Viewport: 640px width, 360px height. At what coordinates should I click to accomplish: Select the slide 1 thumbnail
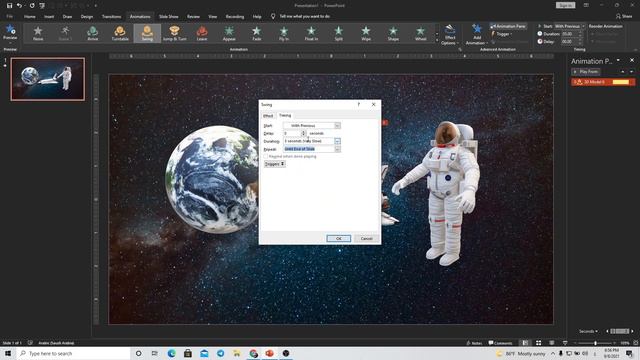point(48,79)
